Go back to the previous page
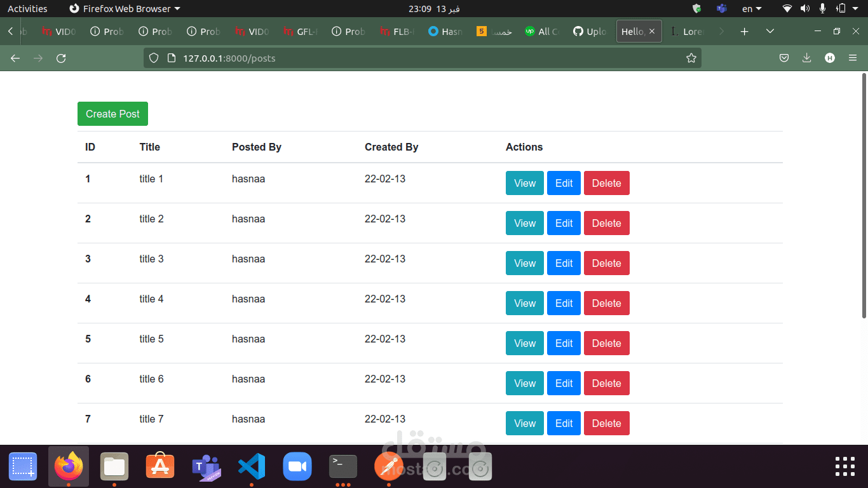This screenshot has height=488, width=868. click(x=15, y=58)
